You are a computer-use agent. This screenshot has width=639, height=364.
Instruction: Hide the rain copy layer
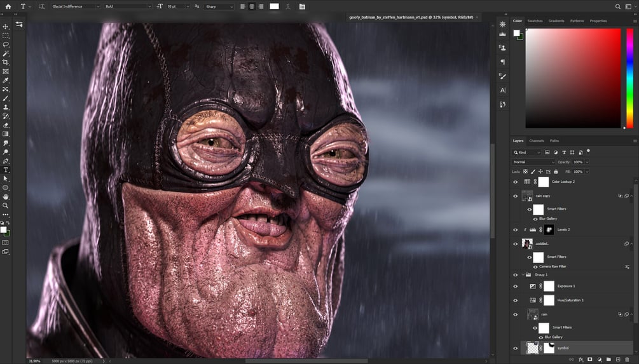[x=515, y=196]
